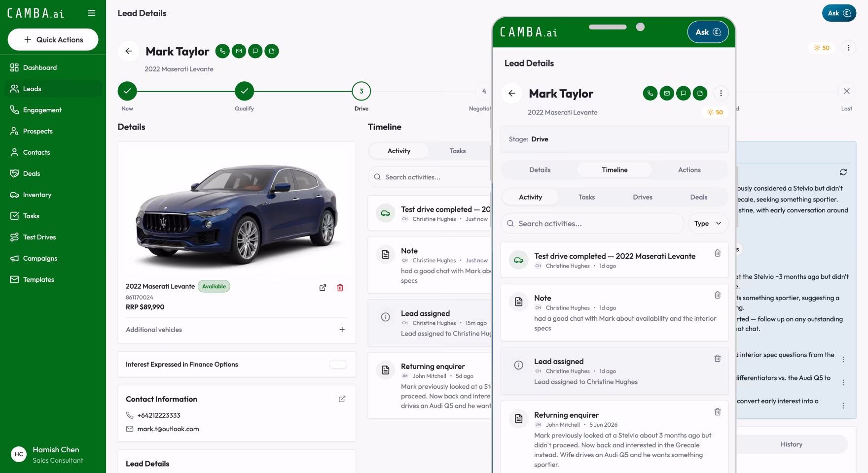
Task: Open the Stage: Drive selector in mobile
Action: (x=615, y=139)
